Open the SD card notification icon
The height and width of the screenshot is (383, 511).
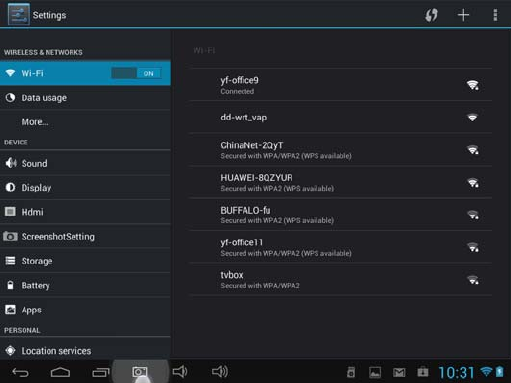[351, 372]
